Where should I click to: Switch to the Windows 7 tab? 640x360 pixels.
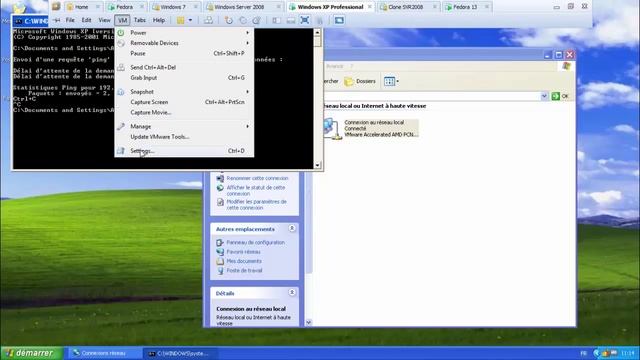(174, 7)
